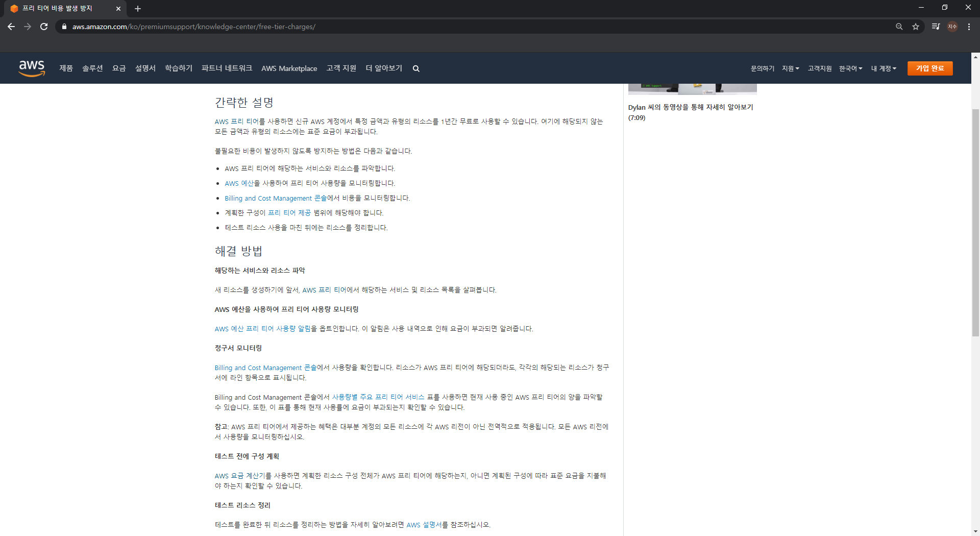
Task: Expand the 내 계정 dropdown
Action: coord(884,68)
